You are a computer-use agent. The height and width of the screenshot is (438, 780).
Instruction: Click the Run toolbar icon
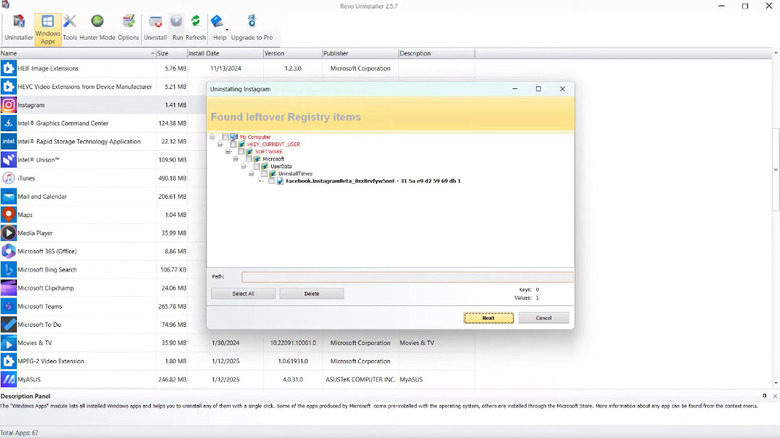tap(177, 28)
